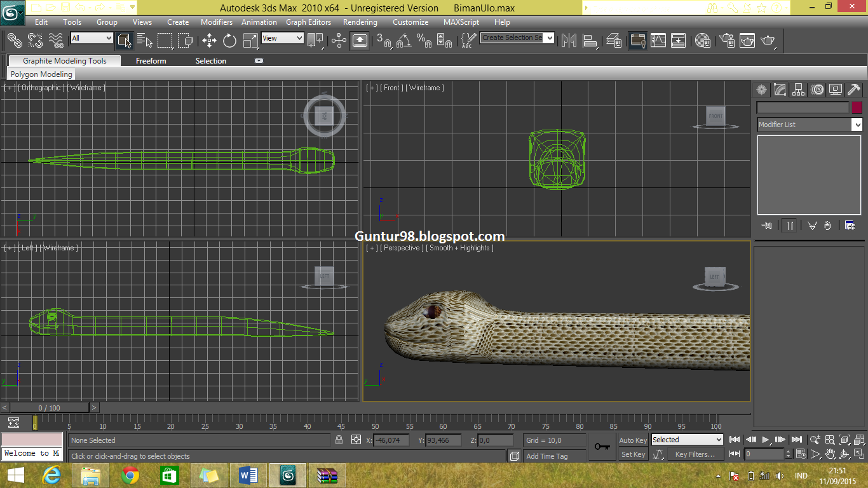Select the Pan viewport tool
Screen dimensions: 868x488
coord(831,454)
